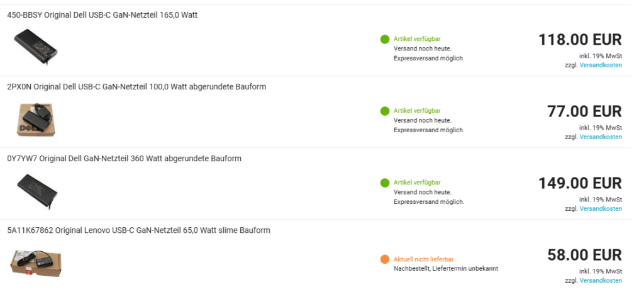Click Versandkosten link under 77.00 EUR
This screenshot has height=294, width=644.
(x=601, y=137)
